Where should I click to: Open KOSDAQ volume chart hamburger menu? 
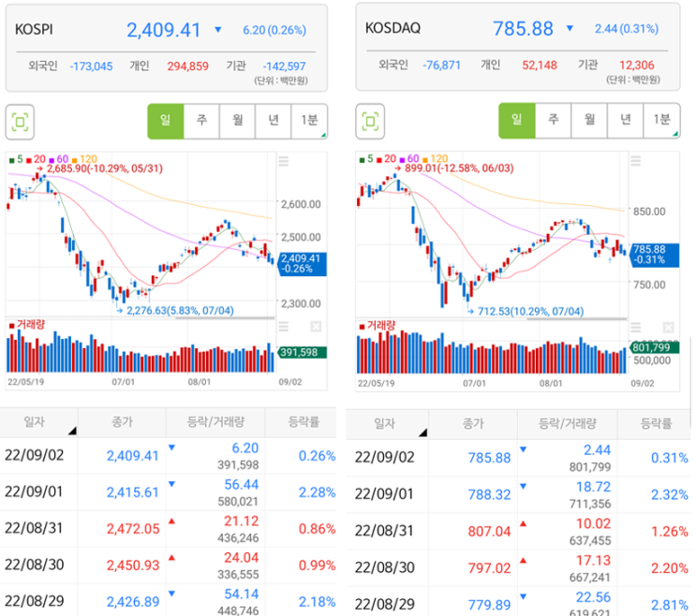(x=636, y=328)
